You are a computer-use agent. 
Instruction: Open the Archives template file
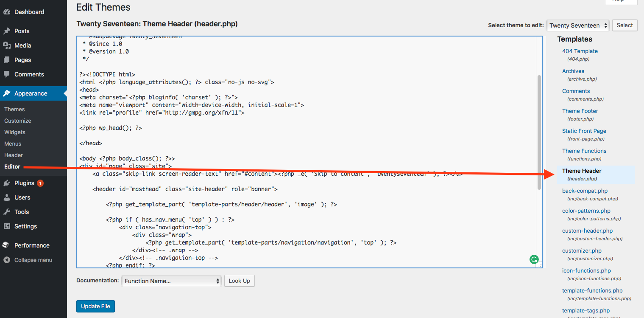coord(573,71)
